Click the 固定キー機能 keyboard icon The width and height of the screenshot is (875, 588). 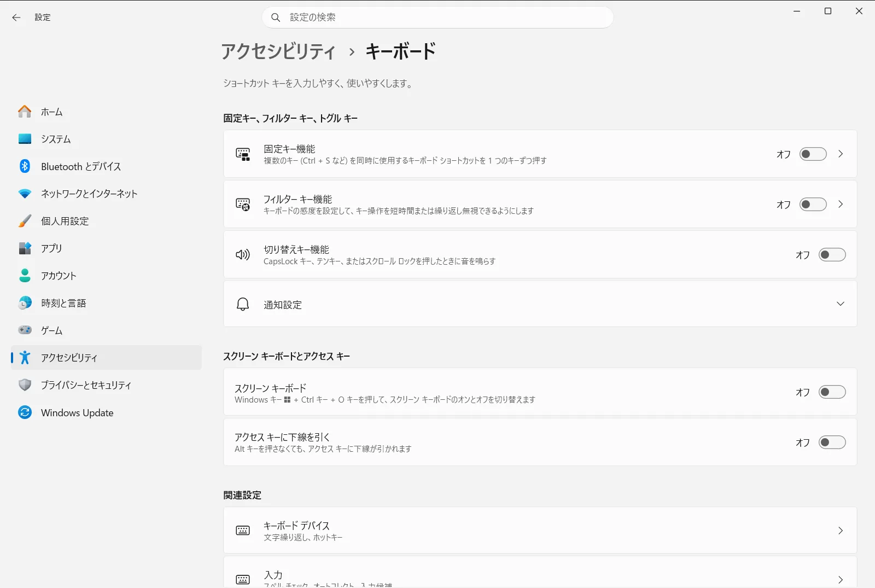pos(243,154)
